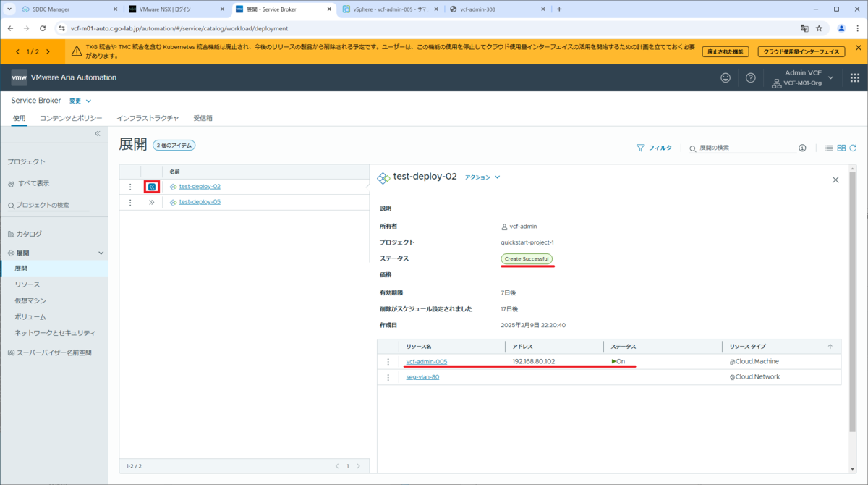868x485 pixels.
Task: Open seg-vlan-80 network link
Action: click(x=422, y=377)
